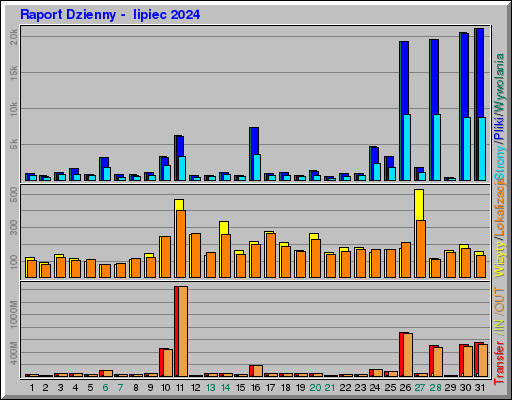Image resolution: width=512 pixels, height=400 pixels.
Task: Select day 6 on the x-axis
Action: 105,388
